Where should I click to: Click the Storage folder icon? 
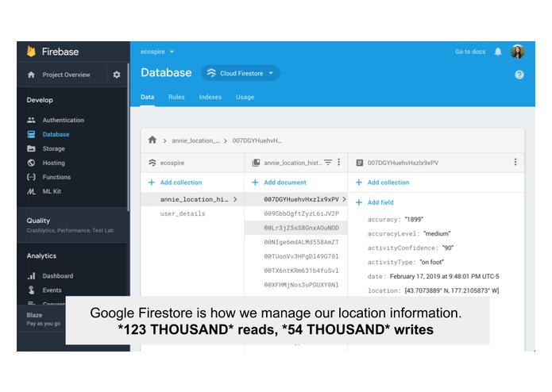coord(31,148)
